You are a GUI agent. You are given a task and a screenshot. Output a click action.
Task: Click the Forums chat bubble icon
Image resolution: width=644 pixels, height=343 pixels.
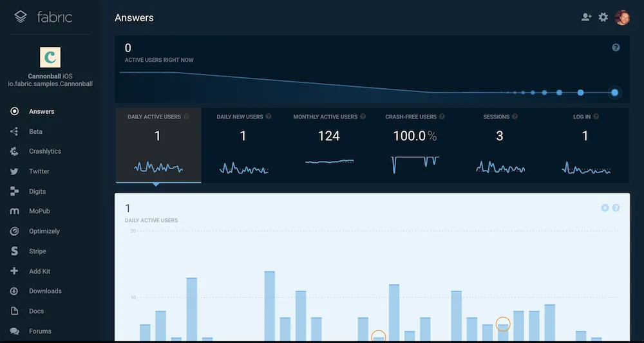coord(14,331)
